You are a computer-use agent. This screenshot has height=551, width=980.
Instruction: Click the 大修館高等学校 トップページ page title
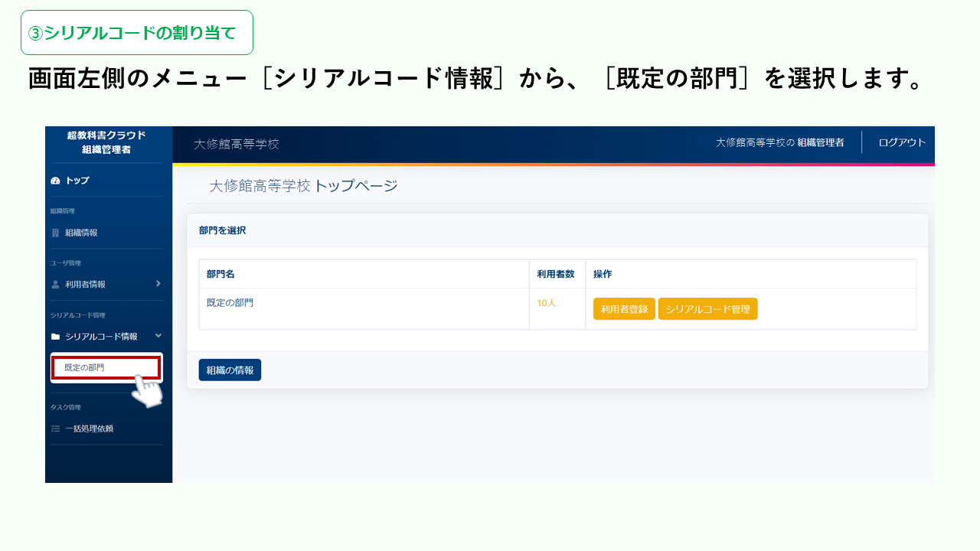click(x=303, y=186)
